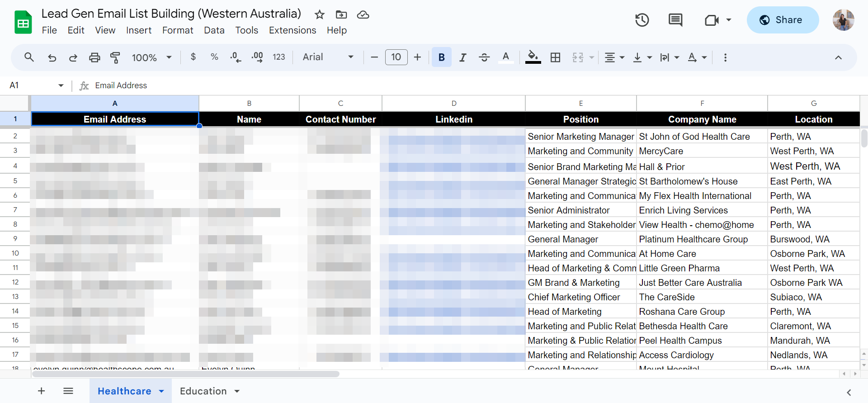Open text wrapping dropdown
868x403 pixels.
click(x=670, y=57)
